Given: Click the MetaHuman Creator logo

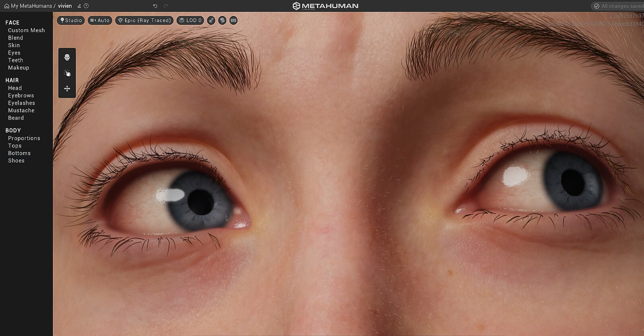Looking at the screenshot, I should click(x=325, y=6).
